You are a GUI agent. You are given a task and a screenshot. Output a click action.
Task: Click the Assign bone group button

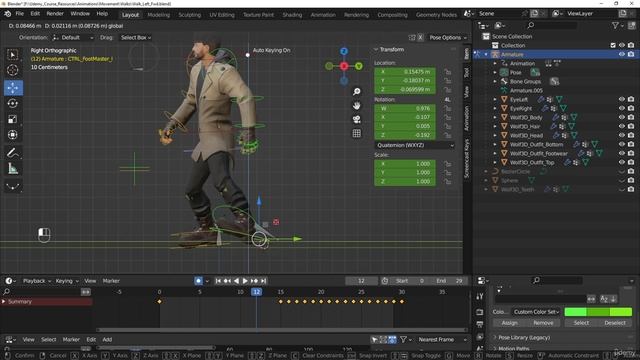pyautogui.click(x=510, y=323)
